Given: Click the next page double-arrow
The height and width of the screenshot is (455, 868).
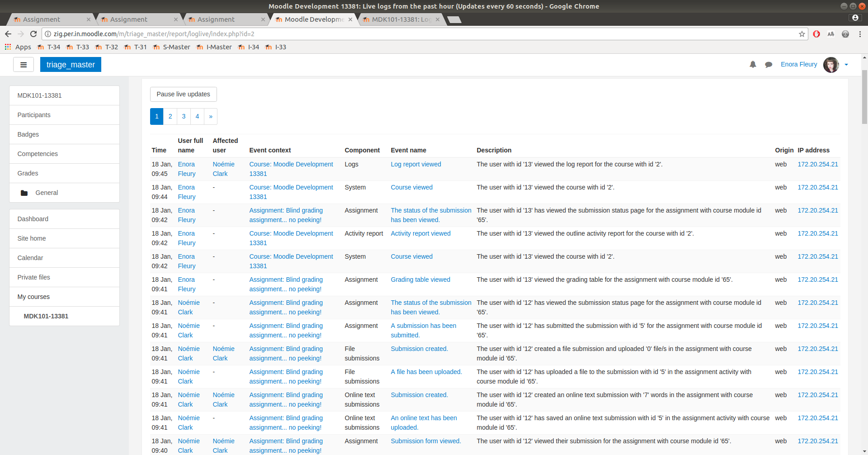Looking at the screenshot, I should point(211,116).
